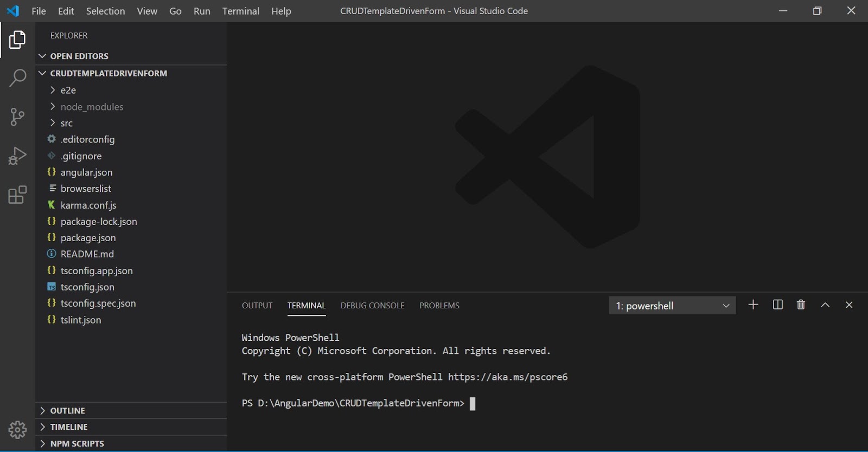Click the braces icon beside package-lock.json
Screen dimensions: 868x452
[x=52, y=221]
